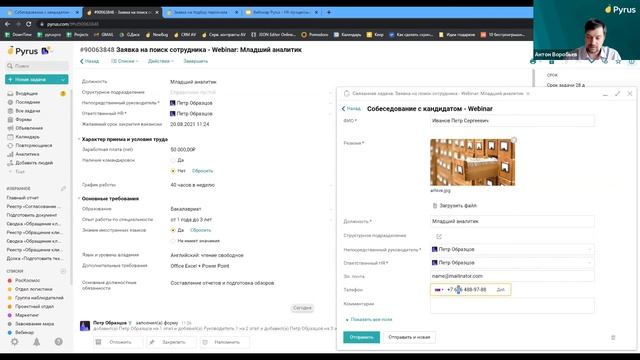
Task: Switch to the Заявка на подбор персонала tab
Action: pos(203,12)
